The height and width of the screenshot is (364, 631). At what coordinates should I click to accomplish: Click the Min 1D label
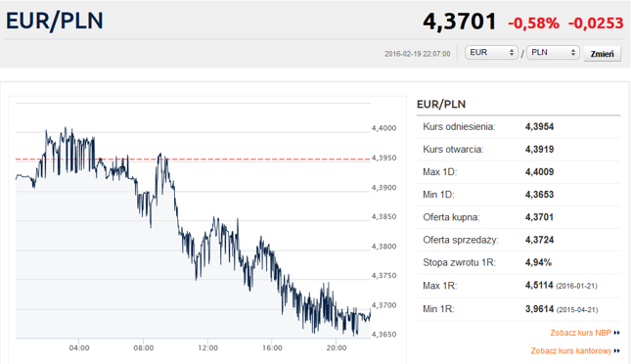438,195
